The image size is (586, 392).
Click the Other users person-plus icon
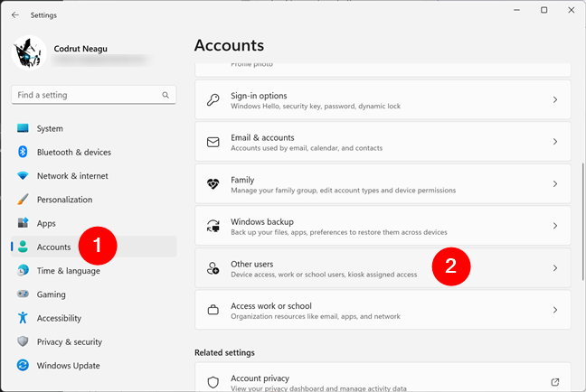tap(213, 268)
